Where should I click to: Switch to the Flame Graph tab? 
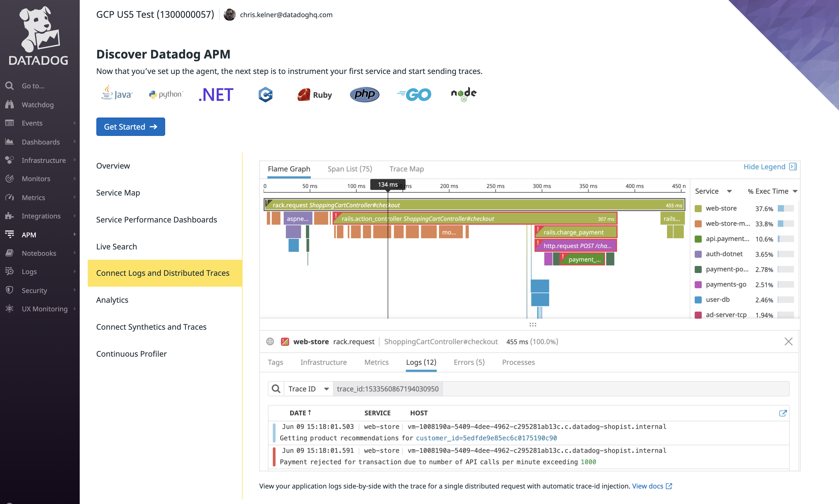pos(289,169)
